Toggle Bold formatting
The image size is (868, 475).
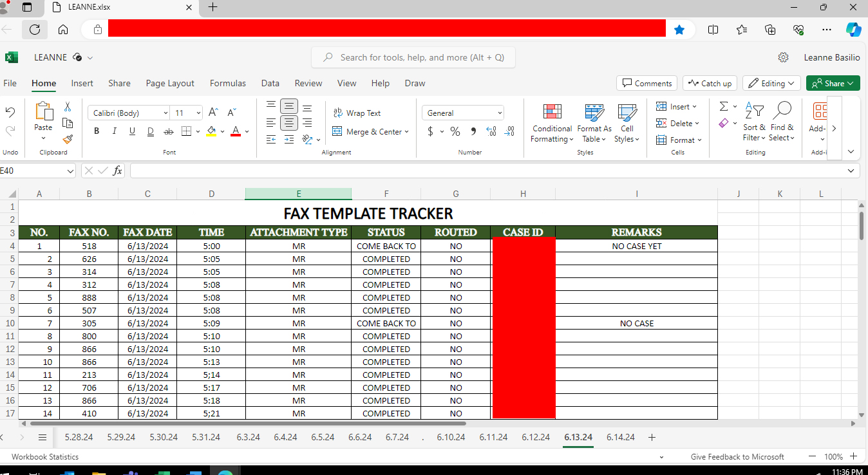pyautogui.click(x=97, y=131)
